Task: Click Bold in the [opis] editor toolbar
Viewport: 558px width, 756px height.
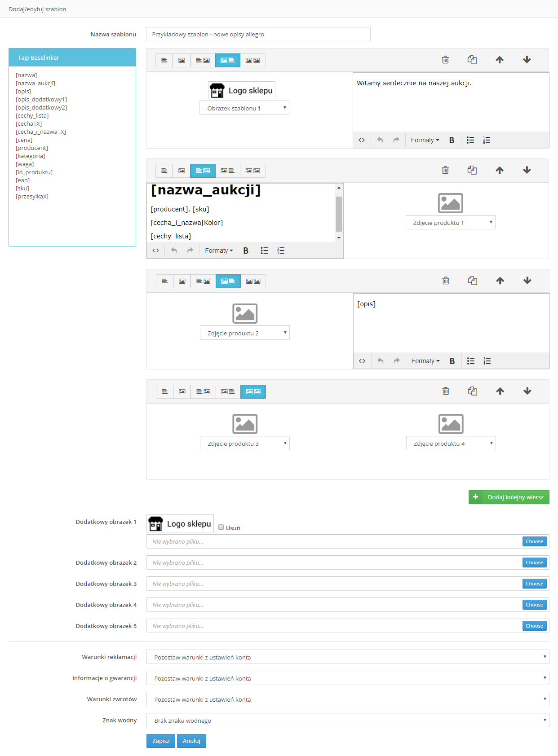Action: [452, 361]
